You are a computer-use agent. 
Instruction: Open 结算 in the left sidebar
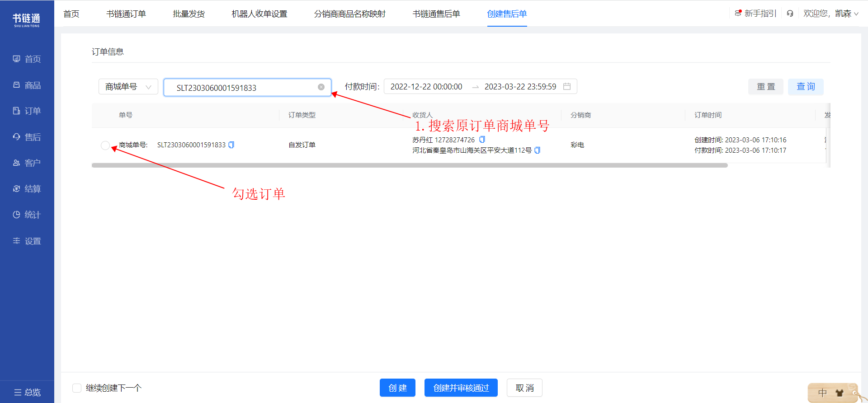(x=27, y=189)
